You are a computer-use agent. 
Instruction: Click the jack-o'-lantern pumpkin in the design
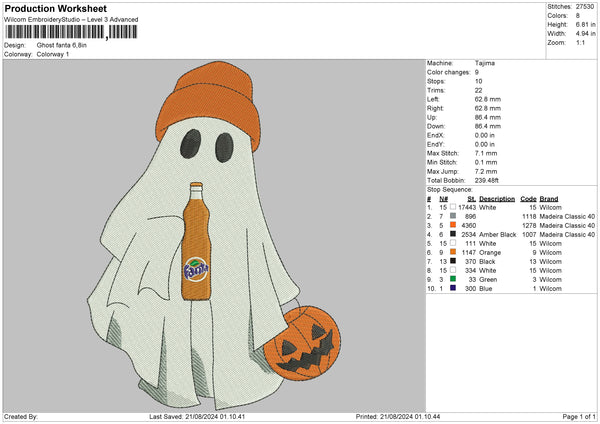pyautogui.click(x=302, y=342)
